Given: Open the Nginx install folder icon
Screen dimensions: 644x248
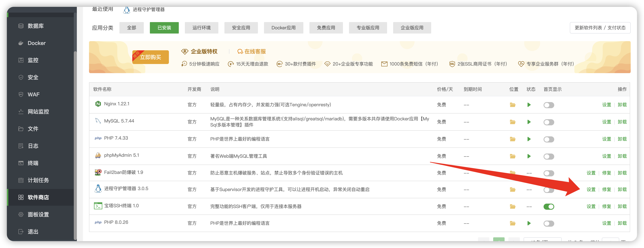Looking at the screenshot, I should pyautogui.click(x=513, y=105).
